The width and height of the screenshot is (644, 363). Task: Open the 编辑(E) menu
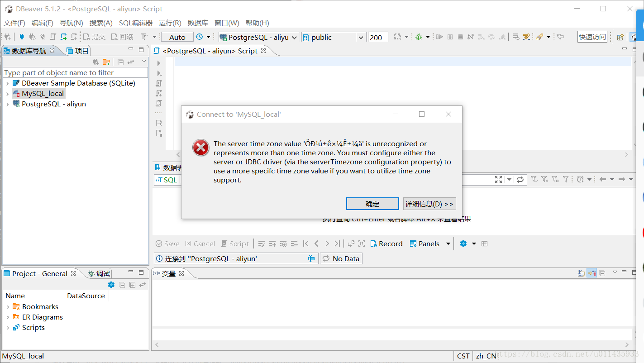43,23
